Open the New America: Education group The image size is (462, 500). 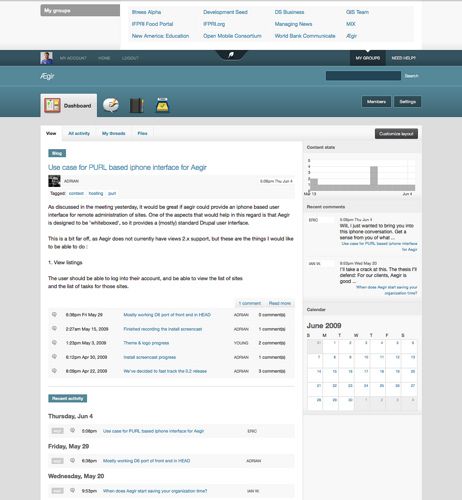point(160,36)
